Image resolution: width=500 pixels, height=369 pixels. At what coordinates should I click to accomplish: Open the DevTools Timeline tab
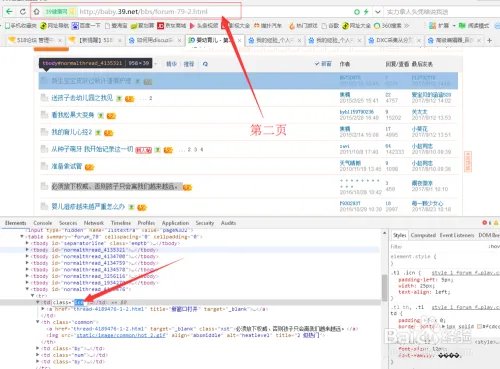[121, 223]
